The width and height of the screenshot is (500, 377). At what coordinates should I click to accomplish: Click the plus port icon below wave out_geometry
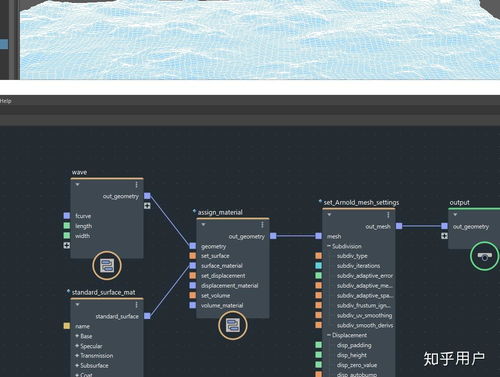click(x=147, y=206)
